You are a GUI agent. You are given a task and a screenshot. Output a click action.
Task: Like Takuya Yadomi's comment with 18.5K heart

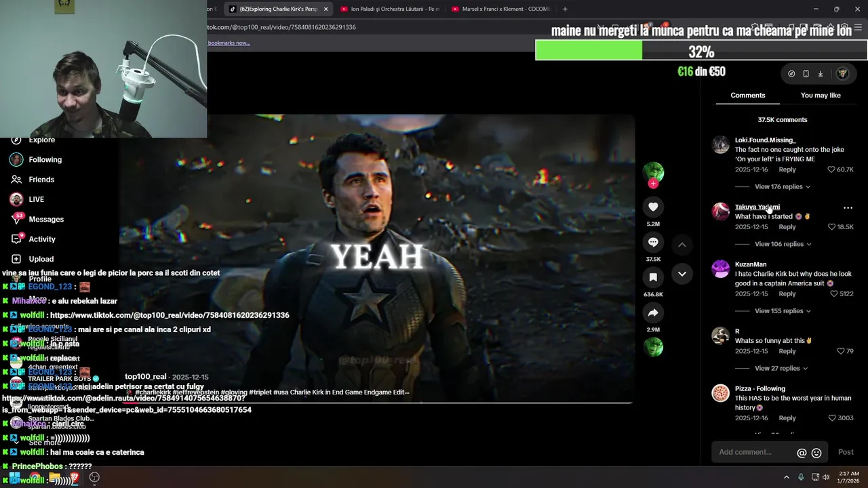832,227
